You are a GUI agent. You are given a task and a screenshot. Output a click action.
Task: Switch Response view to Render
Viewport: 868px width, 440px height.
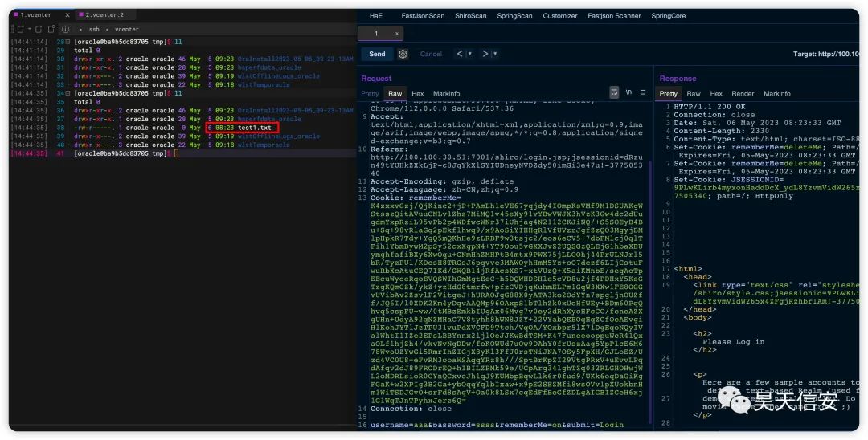tap(743, 93)
